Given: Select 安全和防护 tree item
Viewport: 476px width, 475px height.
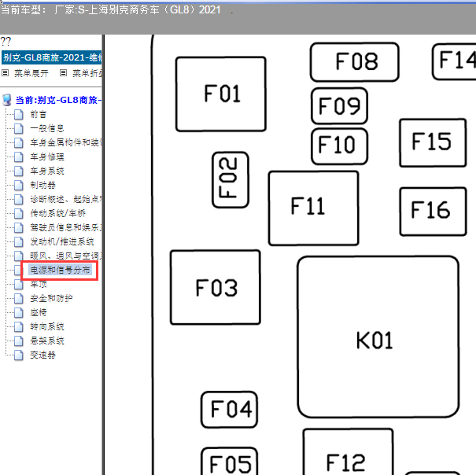Looking at the screenshot, I should click(x=51, y=298).
